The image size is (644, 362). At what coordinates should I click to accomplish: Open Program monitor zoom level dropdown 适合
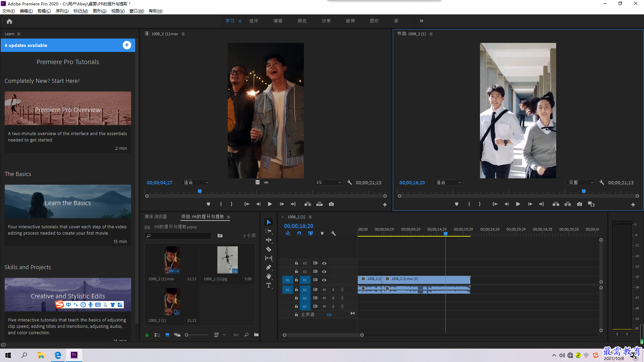click(448, 183)
